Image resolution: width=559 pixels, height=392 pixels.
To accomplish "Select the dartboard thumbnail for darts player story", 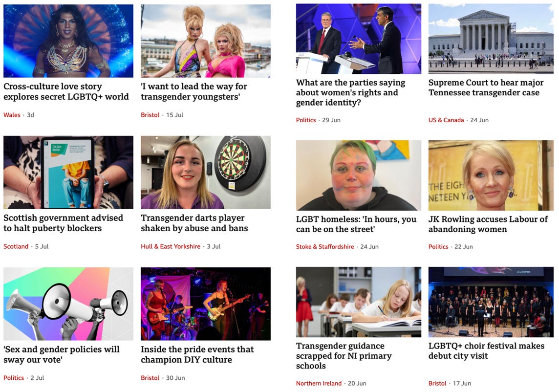I will (x=206, y=172).
